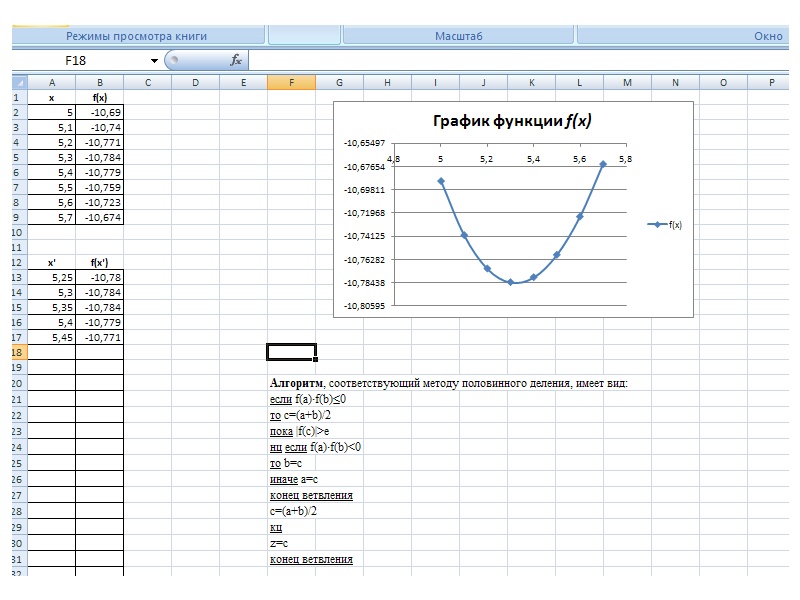Open the Окно ribbon group
This screenshot has height=600, width=800.
[x=768, y=36]
